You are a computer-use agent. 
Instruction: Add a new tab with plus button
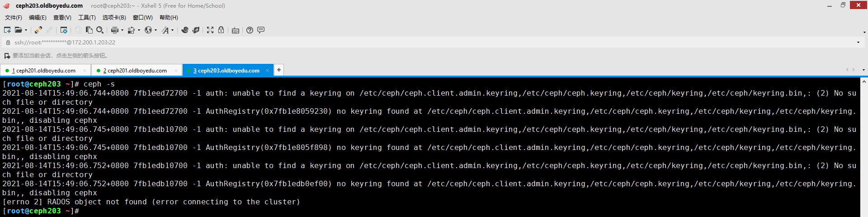(x=279, y=70)
